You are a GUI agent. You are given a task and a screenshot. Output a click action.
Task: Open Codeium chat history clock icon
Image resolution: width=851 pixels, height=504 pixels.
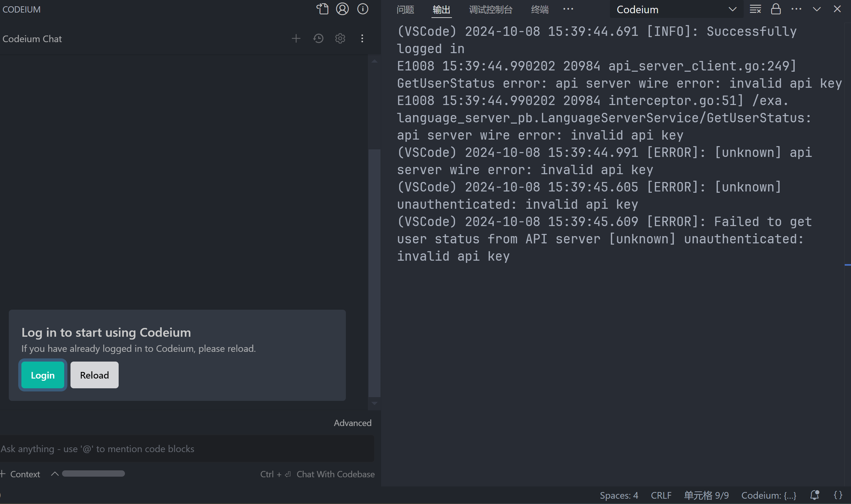coord(318,39)
